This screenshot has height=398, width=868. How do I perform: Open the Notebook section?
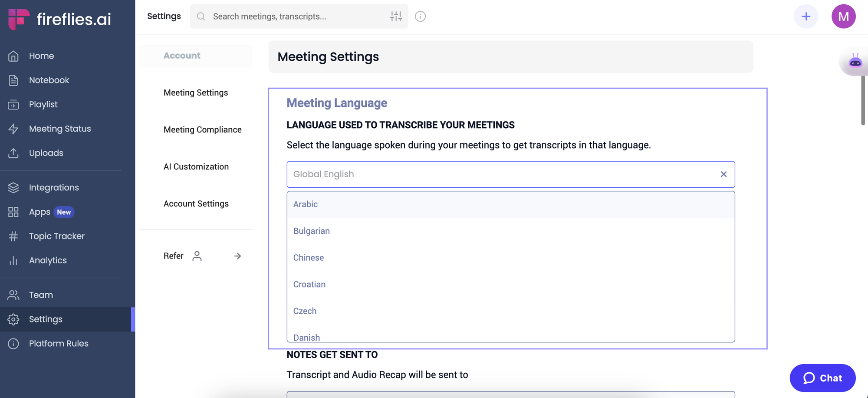tap(49, 80)
